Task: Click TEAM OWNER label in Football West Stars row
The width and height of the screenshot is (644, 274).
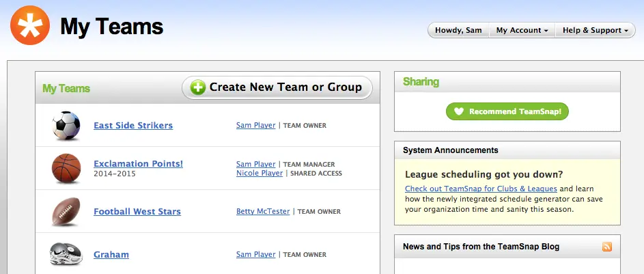Action: coord(319,212)
